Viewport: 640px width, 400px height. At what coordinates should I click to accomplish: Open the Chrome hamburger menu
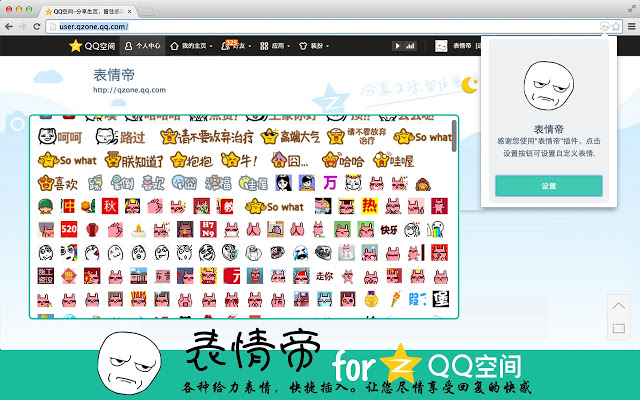point(631,27)
